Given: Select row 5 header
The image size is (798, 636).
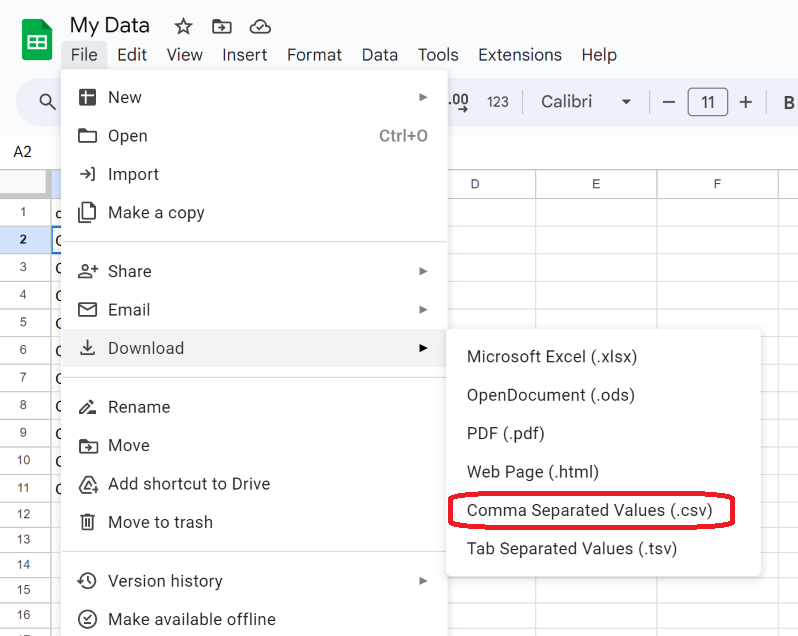Looking at the screenshot, I should pyautogui.click(x=24, y=322).
